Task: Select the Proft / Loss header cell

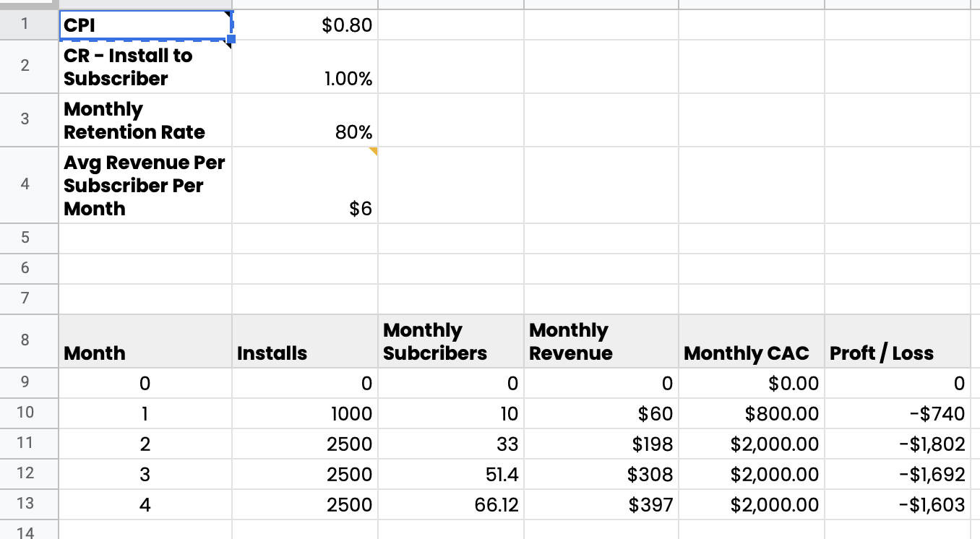Action: click(897, 340)
